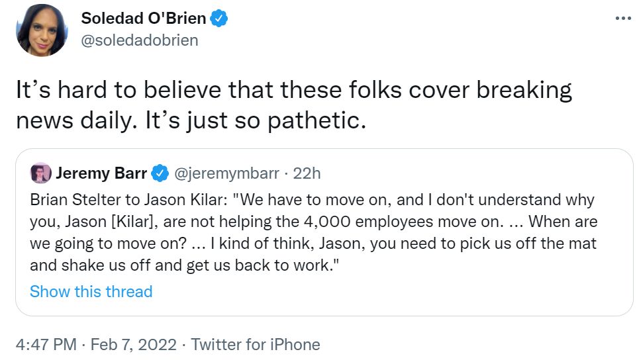Open the Jeremy Barr name in quote
Image resolution: width=639 pixels, height=364 pixels.
coord(101,173)
